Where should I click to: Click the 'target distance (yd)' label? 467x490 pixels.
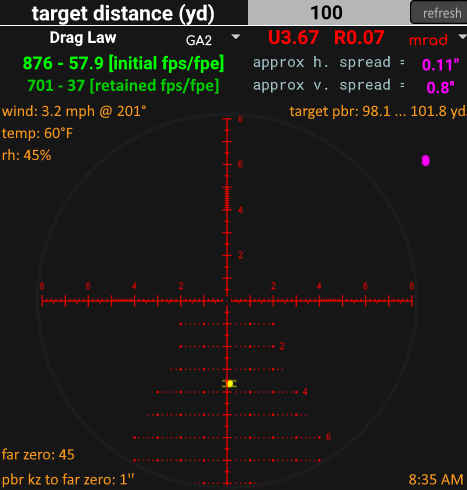[123, 13]
